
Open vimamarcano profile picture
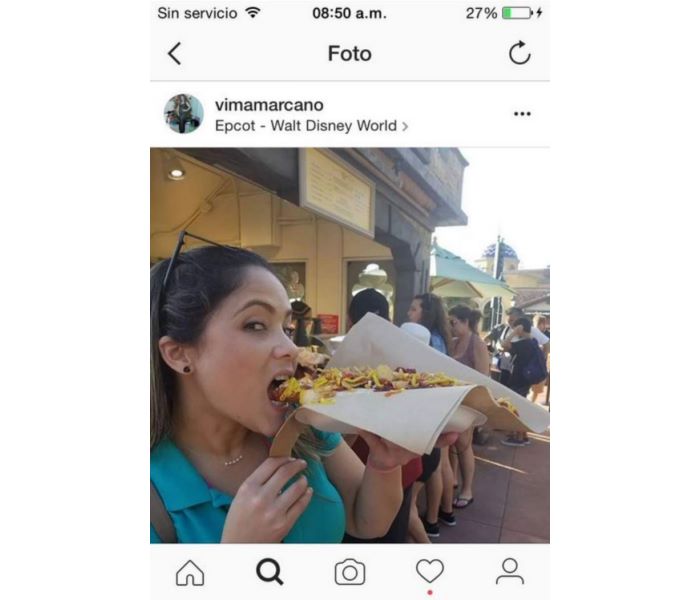tap(183, 114)
